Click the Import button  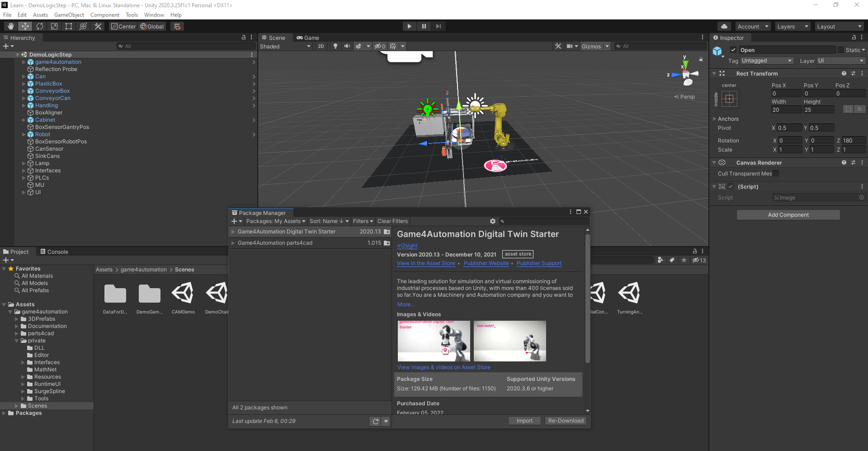pos(524,421)
